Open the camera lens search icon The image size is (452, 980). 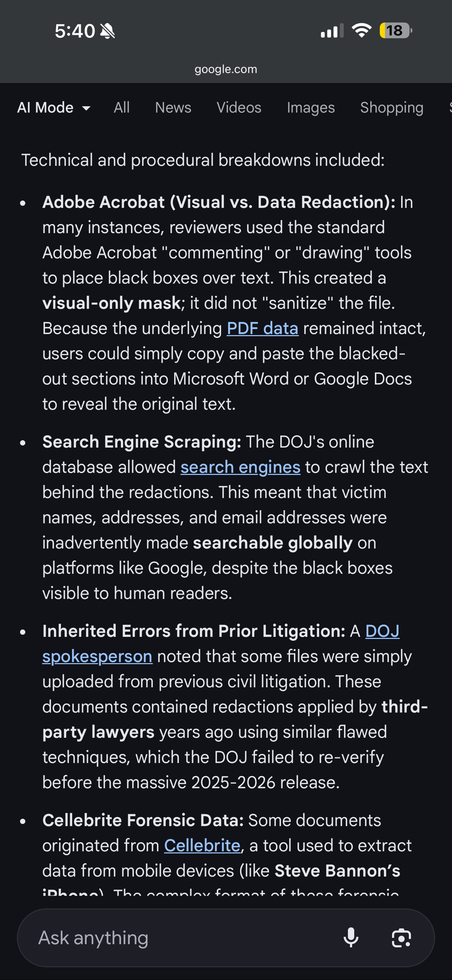401,937
